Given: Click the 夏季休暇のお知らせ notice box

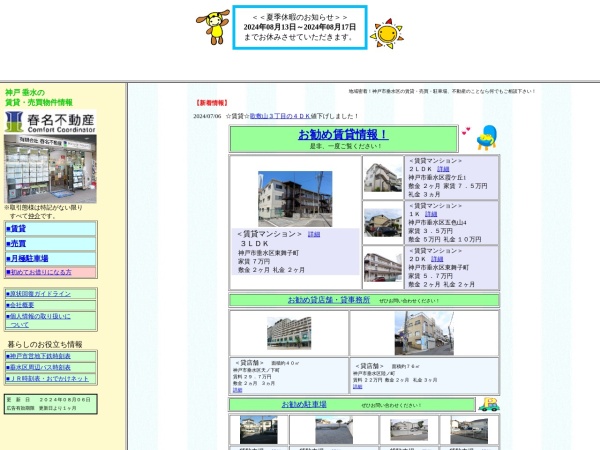Looking at the screenshot, I should pos(300,27).
